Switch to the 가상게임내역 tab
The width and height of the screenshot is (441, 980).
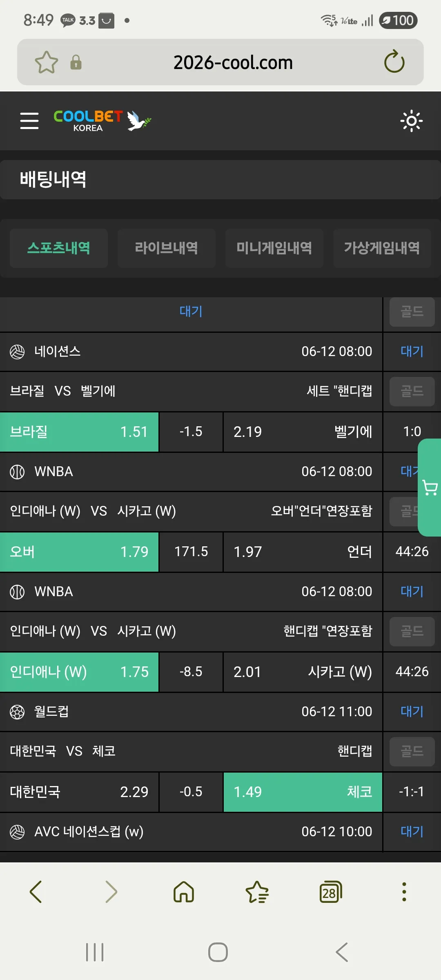pyautogui.click(x=382, y=248)
